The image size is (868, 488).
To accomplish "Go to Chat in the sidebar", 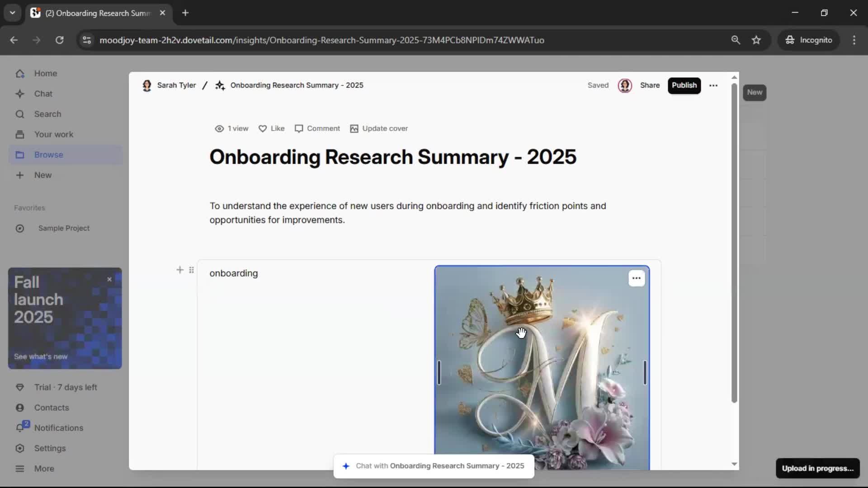I will tap(43, 94).
